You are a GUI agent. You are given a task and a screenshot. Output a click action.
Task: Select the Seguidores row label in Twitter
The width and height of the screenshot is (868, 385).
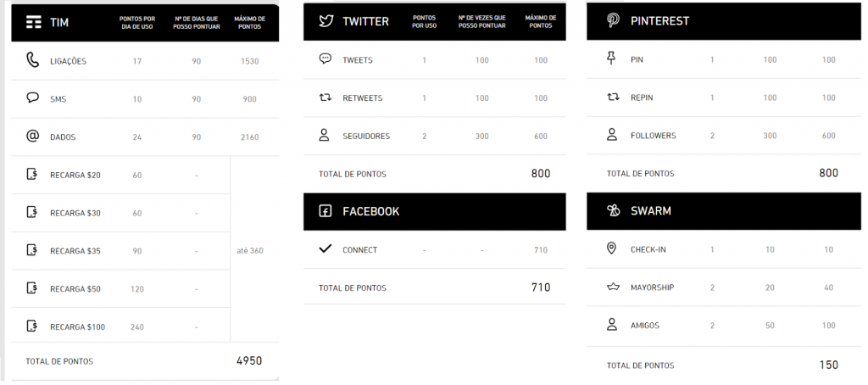[366, 136]
